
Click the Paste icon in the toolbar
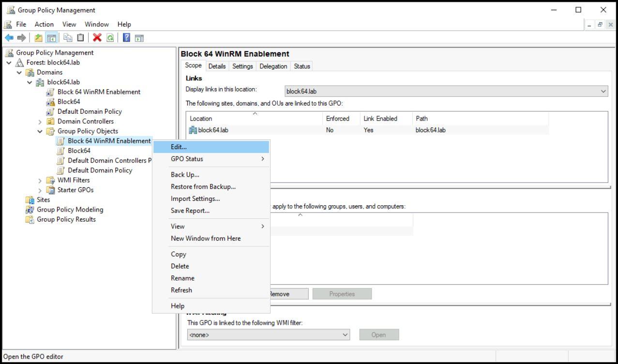80,37
